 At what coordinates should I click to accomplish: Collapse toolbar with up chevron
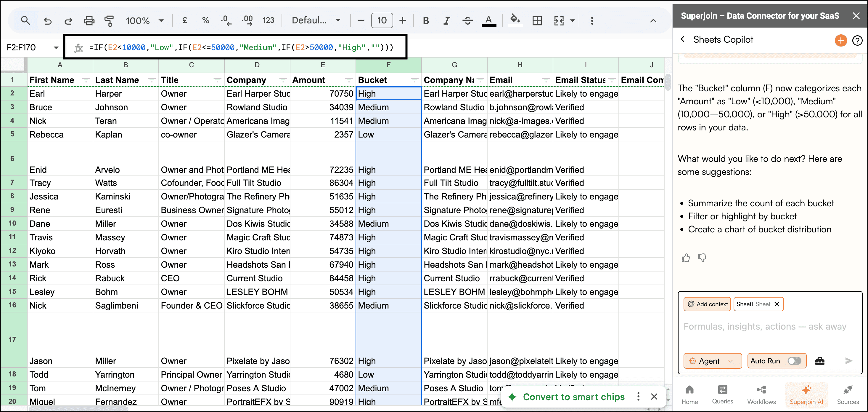653,21
